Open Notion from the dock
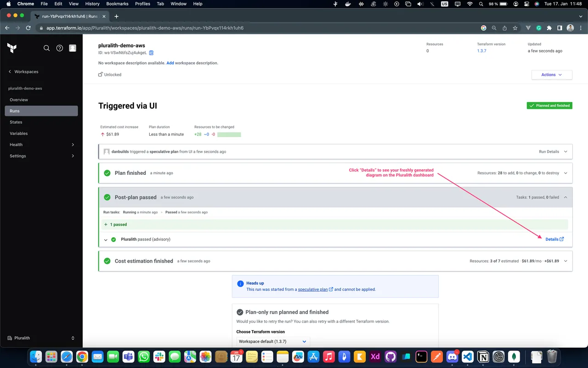The height and width of the screenshot is (368, 588). pyautogui.click(x=483, y=356)
